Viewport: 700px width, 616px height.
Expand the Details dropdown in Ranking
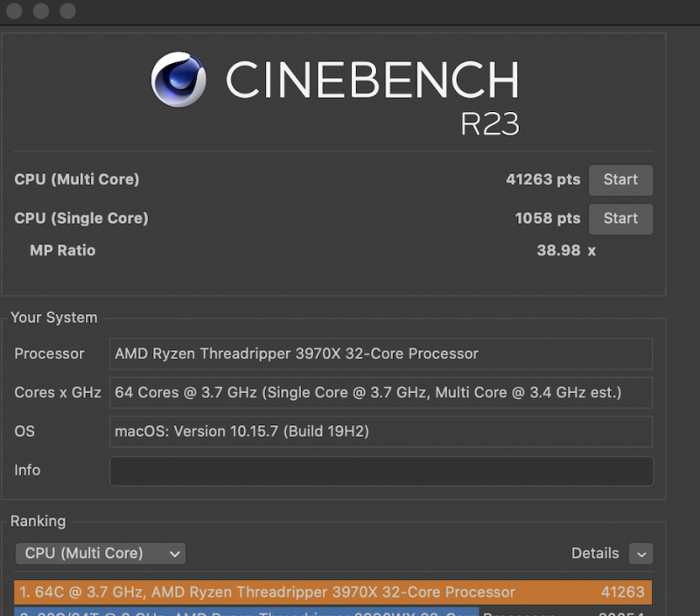tap(641, 553)
